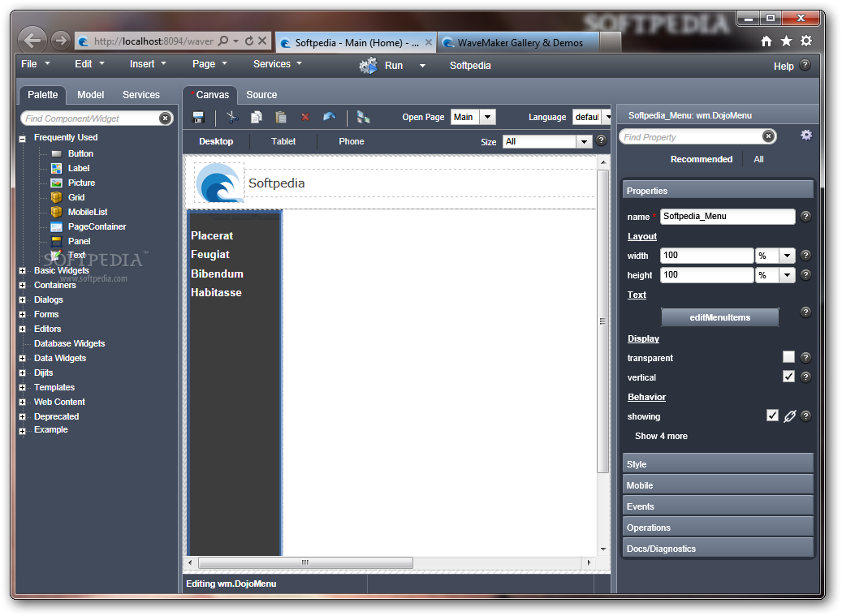The height and width of the screenshot is (616, 842).
Task: Click help icon for showing property
Action: click(805, 416)
